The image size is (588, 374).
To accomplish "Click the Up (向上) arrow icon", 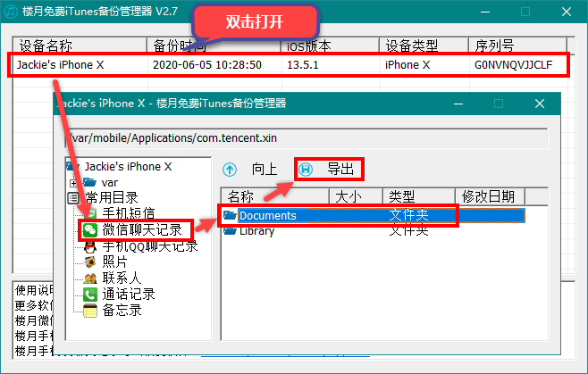I will point(231,169).
